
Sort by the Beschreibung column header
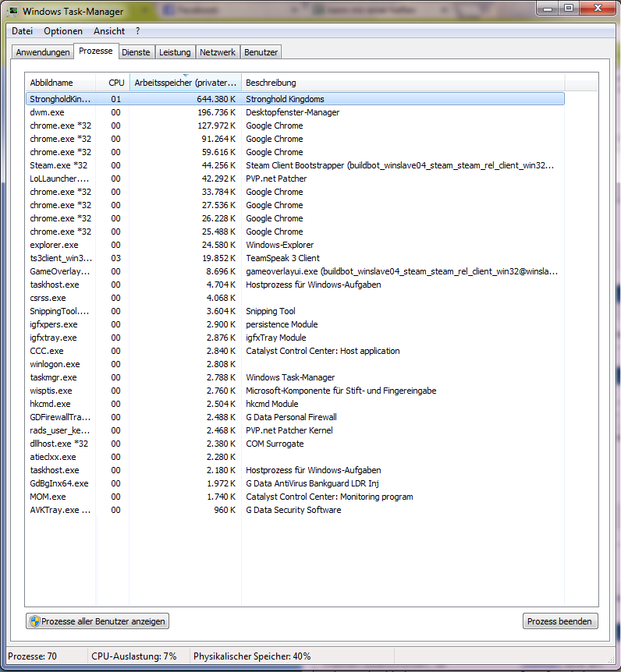click(x=403, y=83)
